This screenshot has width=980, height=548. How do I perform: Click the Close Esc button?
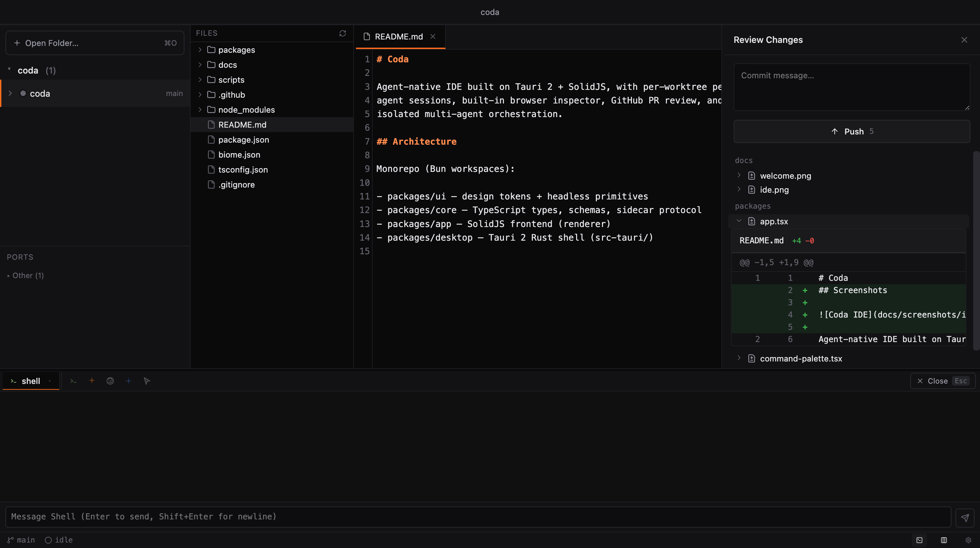tap(943, 381)
